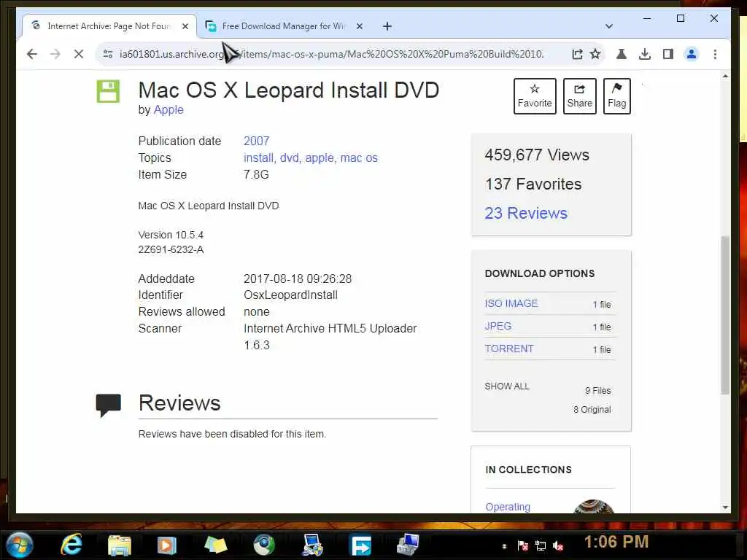The image size is (747, 560).
Task: Click the apple topic link
Action: point(321,157)
